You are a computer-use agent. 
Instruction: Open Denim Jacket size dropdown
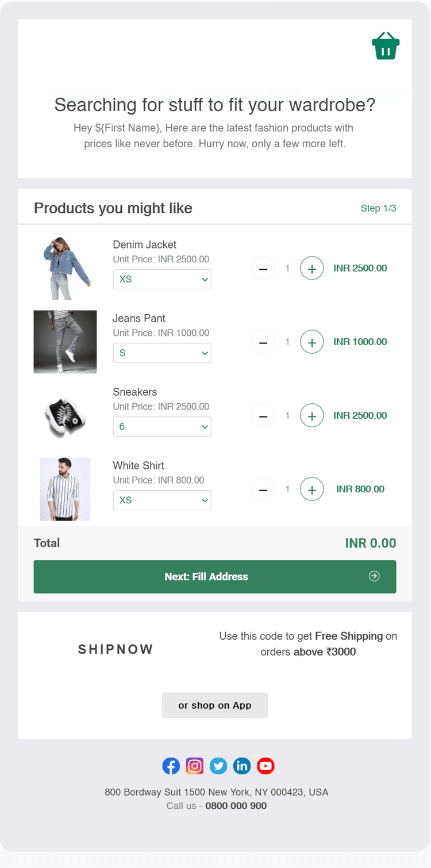click(x=162, y=280)
